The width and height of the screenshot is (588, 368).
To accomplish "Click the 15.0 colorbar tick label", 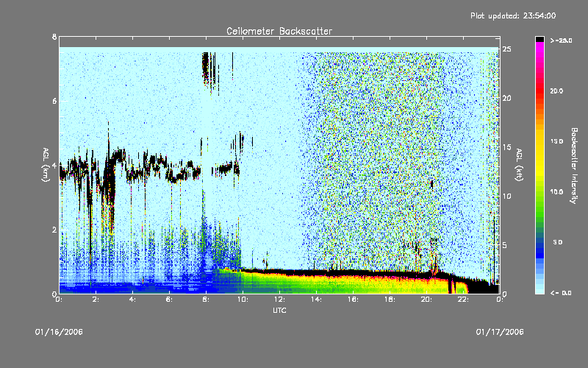I will 556,141.
